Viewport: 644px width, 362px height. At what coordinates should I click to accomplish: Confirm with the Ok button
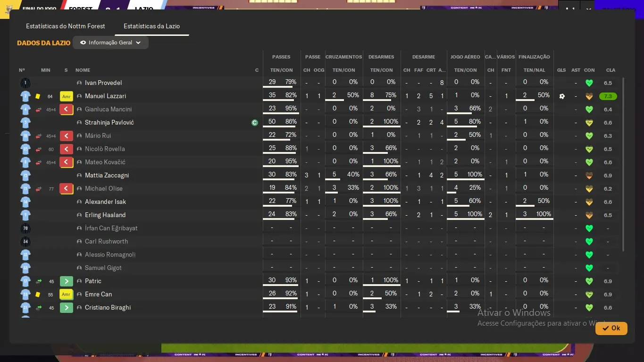click(611, 328)
